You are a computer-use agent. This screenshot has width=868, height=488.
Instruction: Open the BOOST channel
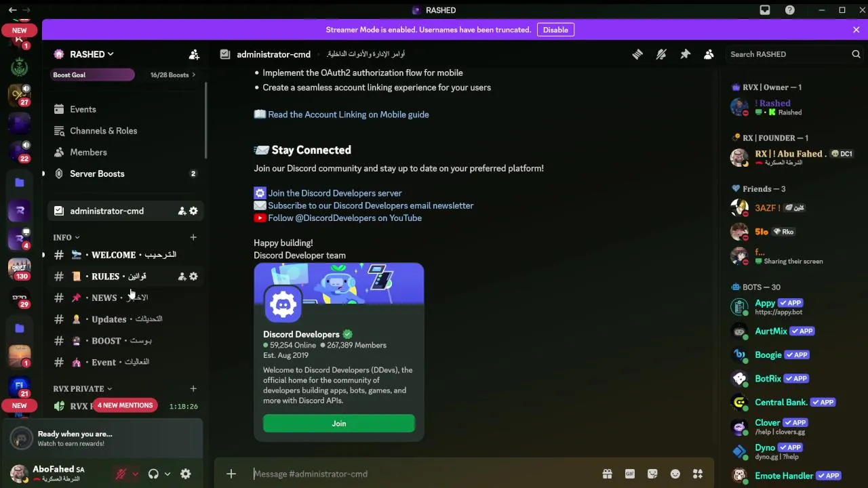coord(125,341)
